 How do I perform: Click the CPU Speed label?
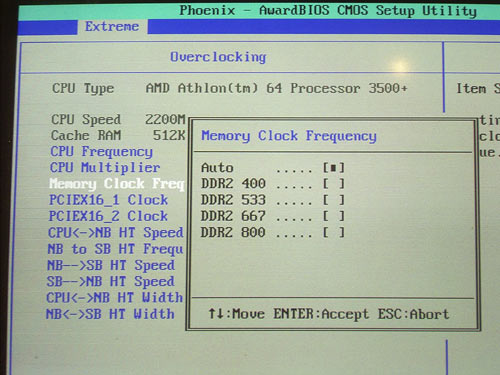tap(86, 119)
